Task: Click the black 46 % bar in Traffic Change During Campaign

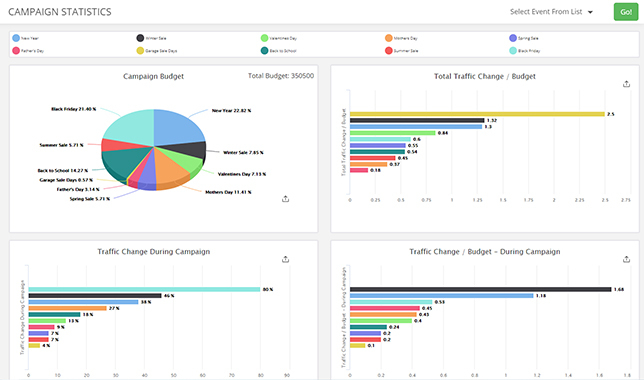Action: point(95,296)
